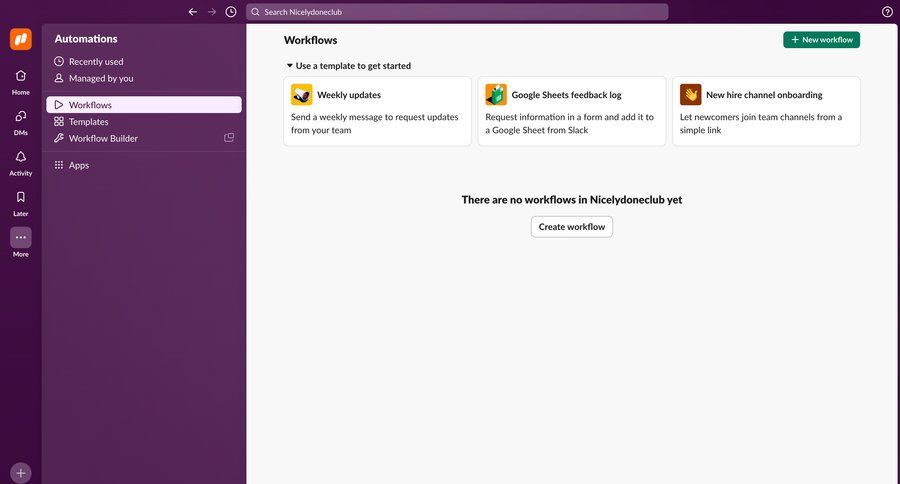Screen dimensions: 900x484
Task: Open help question mark icon
Action: [x=887, y=11]
